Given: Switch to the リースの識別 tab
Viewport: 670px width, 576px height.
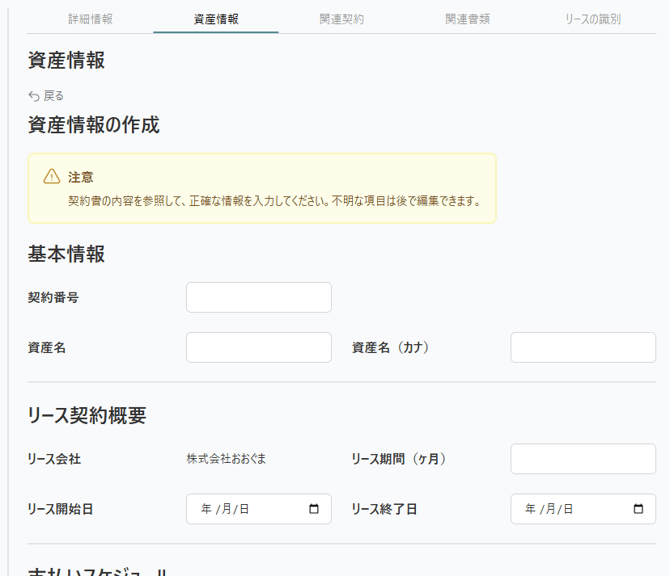Looking at the screenshot, I should [x=593, y=19].
